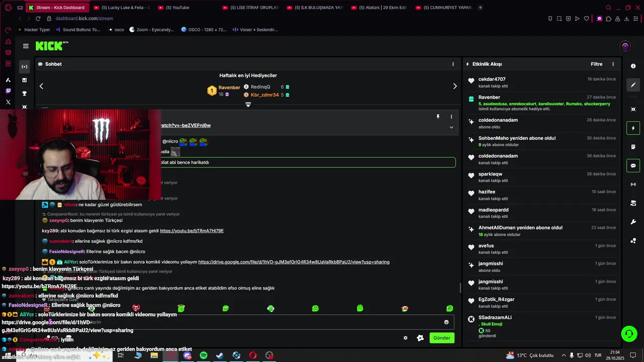
Task: Open the drive.google.com link from AliYcr
Action: tap(294, 262)
